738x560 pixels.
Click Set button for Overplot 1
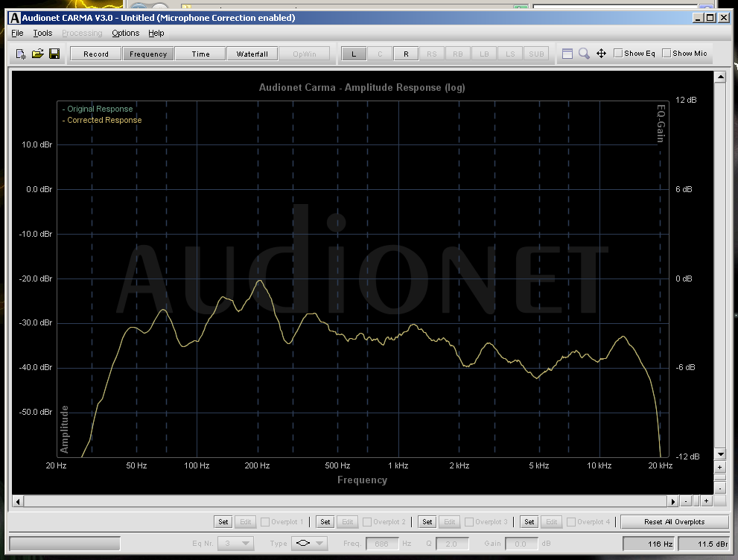[223, 522]
